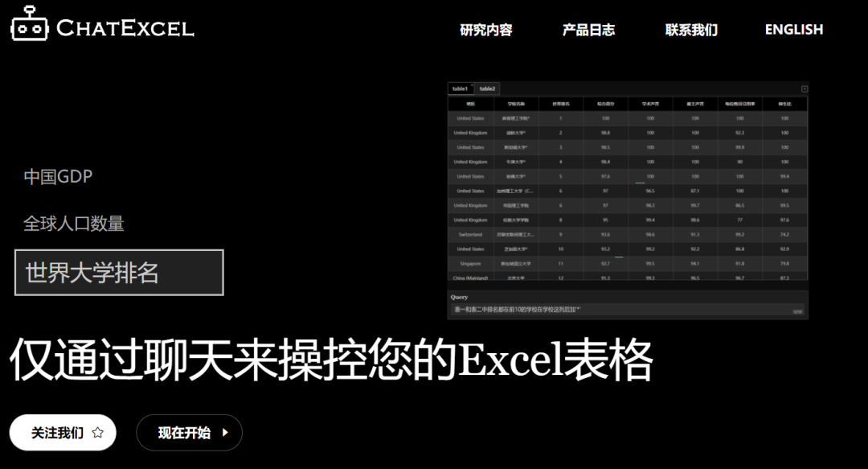Select the 牛津大学* school cell
Viewport: 868px width, 469px height.
click(516, 162)
